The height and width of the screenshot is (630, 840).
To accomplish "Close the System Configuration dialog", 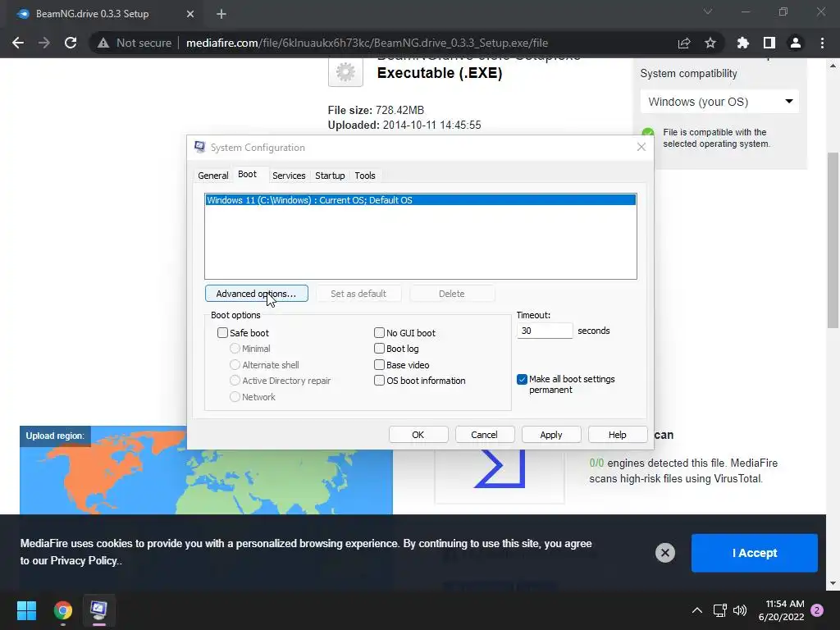I will coord(641,148).
